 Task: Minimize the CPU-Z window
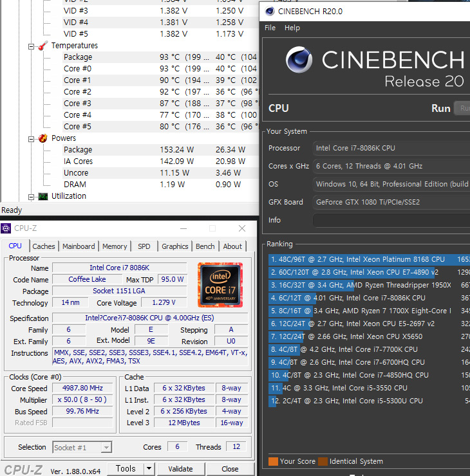pyautogui.click(x=183, y=228)
